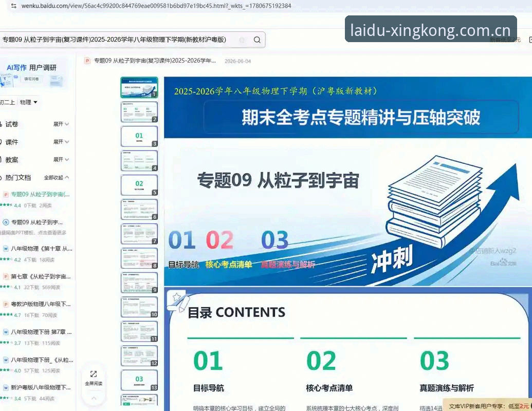This screenshot has height=411, width=532.
Task: Click the up-arrow below fullscreen reading button
Action: [94, 398]
